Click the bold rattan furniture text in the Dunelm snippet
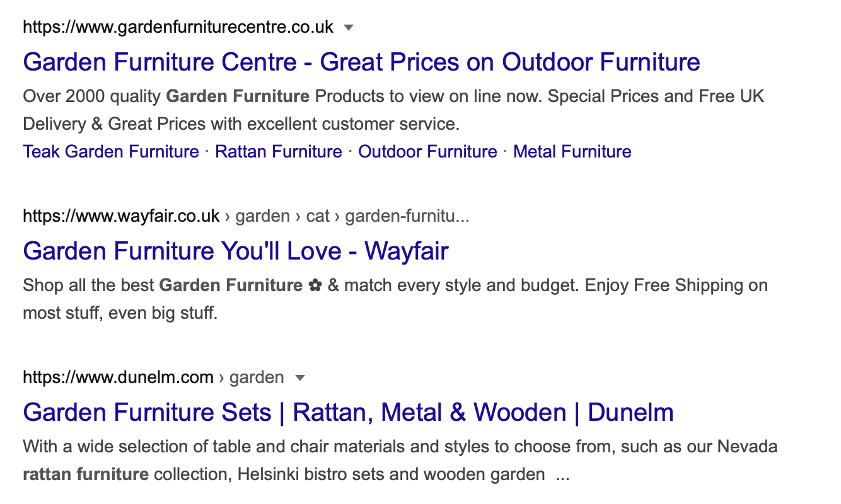841x504 pixels. (x=86, y=474)
